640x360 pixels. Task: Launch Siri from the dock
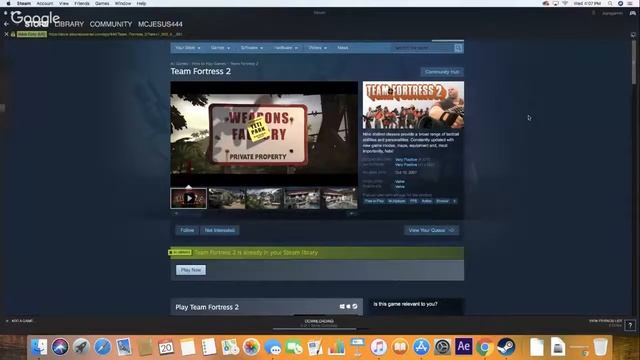[x=60, y=347]
